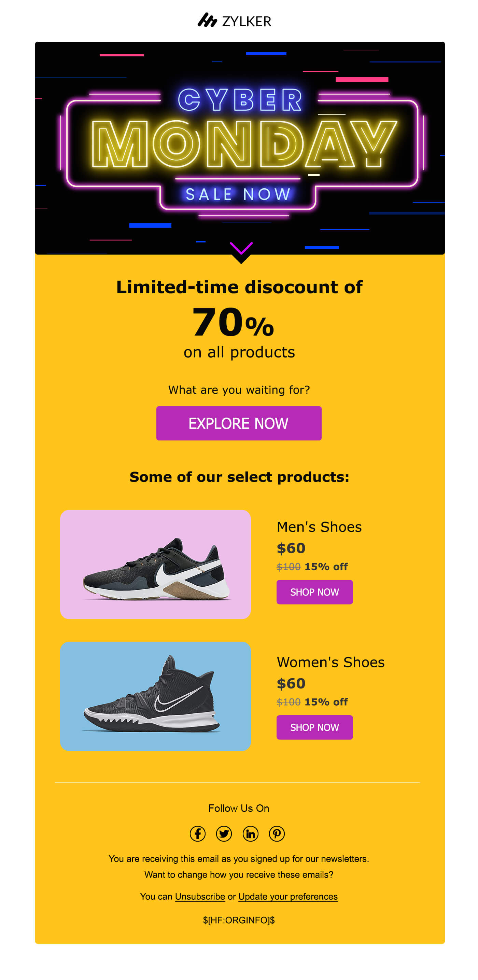Click the Men's Shoes product image
Image resolution: width=478 pixels, height=980 pixels.
[155, 564]
